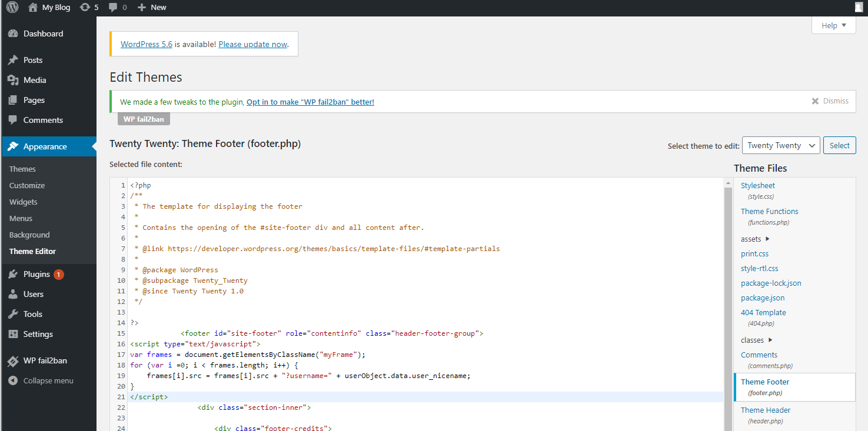Viewport: 868px width, 431px height.
Task: Open the print.css file
Action: pyautogui.click(x=754, y=253)
